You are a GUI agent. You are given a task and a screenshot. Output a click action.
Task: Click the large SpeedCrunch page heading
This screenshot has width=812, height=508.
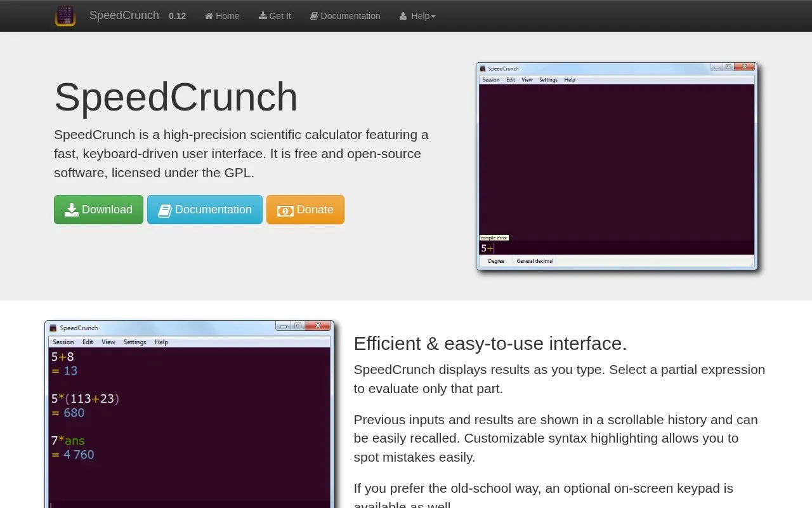click(176, 97)
